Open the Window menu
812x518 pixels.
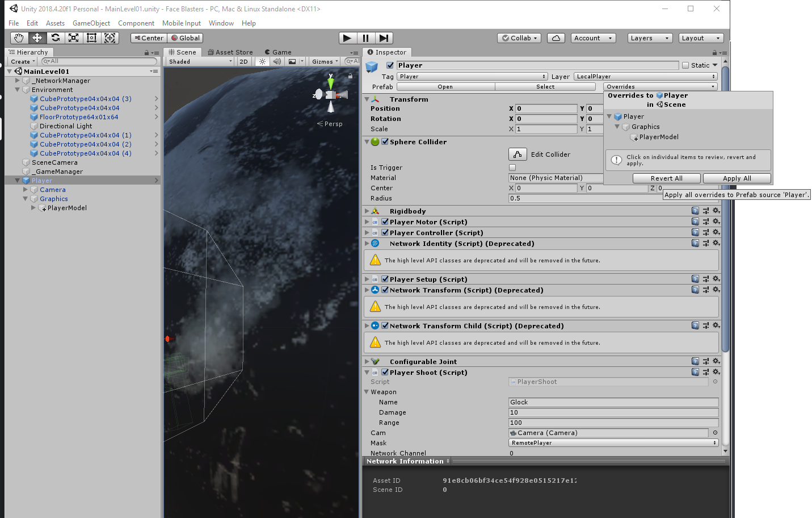(x=221, y=23)
